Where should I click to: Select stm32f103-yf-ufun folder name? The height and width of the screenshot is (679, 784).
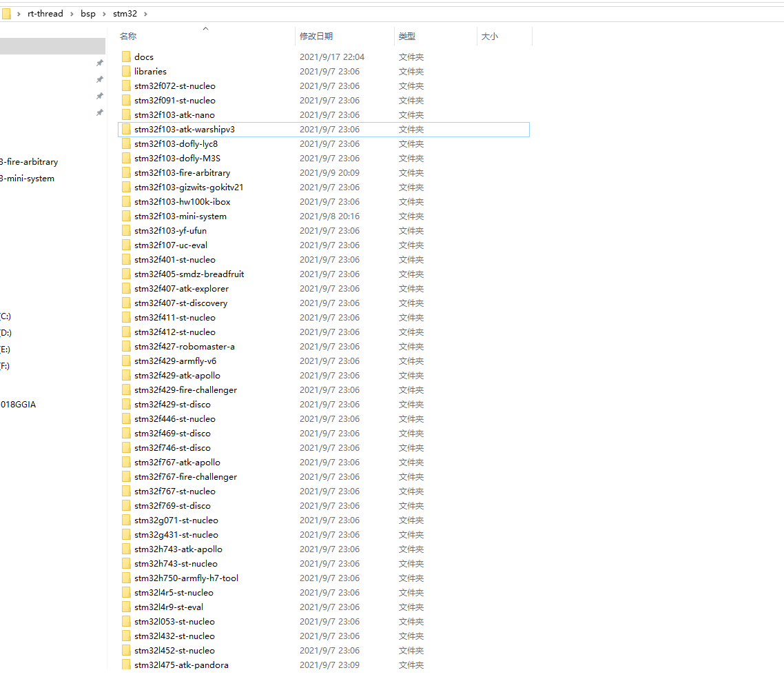pos(170,231)
